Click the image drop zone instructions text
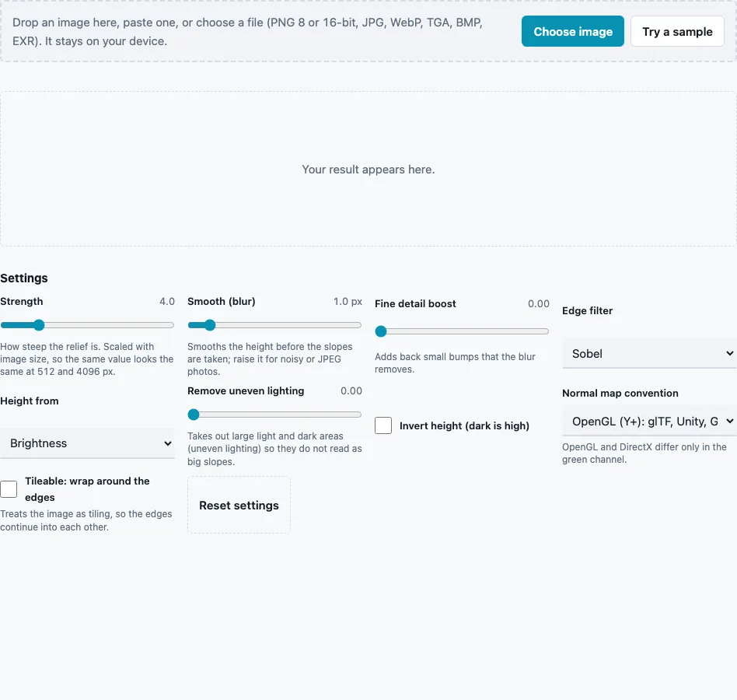The height and width of the screenshot is (700, 737). (248, 31)
